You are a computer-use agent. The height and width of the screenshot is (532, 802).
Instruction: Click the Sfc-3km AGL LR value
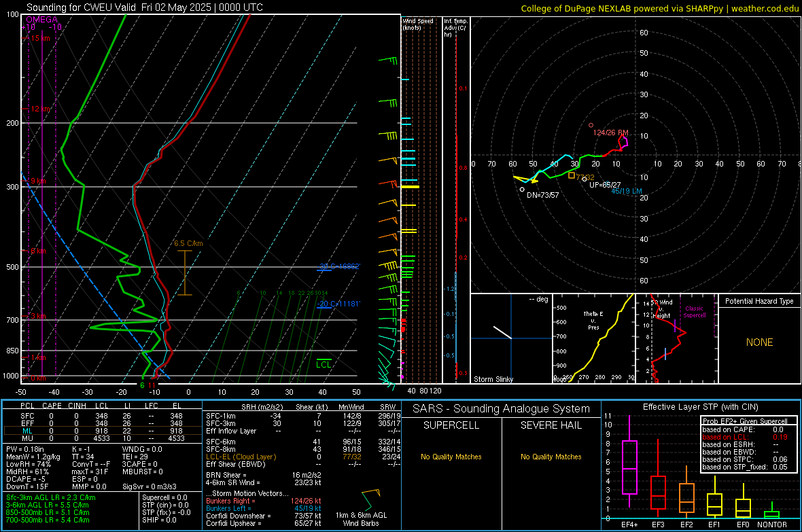tap(51, 497)
